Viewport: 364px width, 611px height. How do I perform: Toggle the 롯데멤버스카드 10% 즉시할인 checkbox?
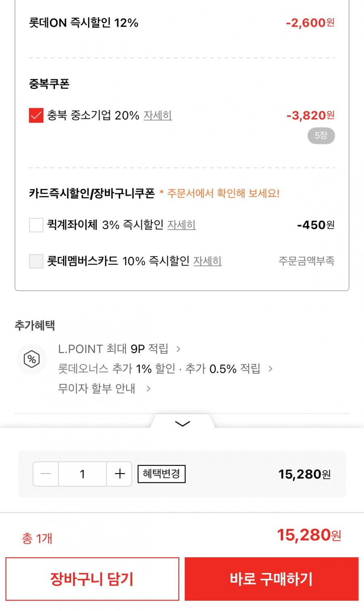pyautogui.click(x=36, y=261)
